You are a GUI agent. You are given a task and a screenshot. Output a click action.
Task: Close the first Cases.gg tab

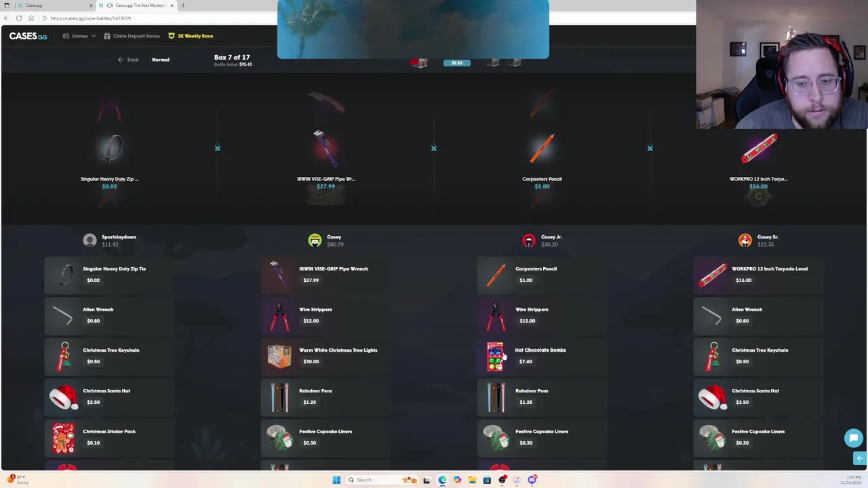pyautogui.click(x=91, y=5)
